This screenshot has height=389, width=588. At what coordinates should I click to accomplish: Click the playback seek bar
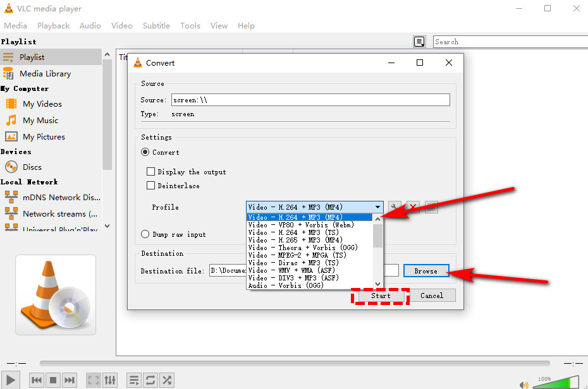pos(295,363)
